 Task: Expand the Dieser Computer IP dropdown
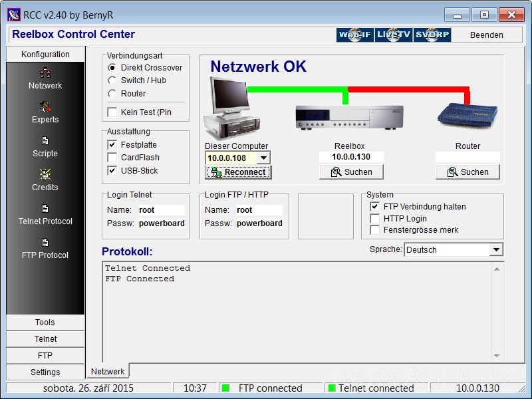[x=263, y=158]
